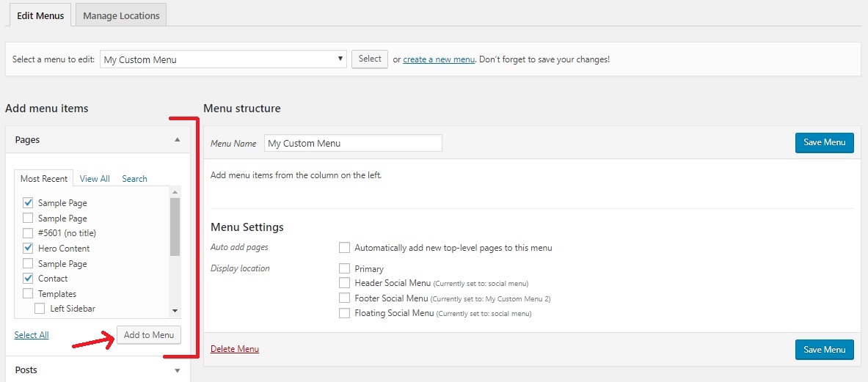Screen dimensions: 868x382
Task: Collapse the Pages panel arrow
Action: tap(177, 140)
